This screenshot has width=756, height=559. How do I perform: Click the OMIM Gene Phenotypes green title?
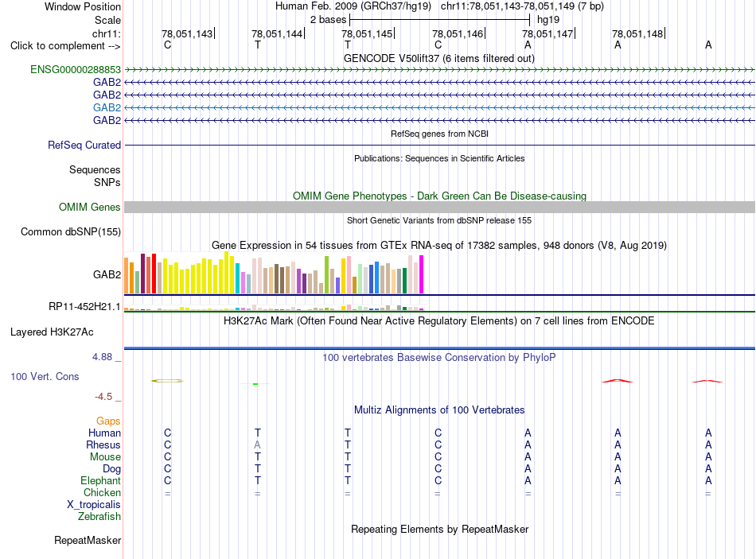point(439,196)
